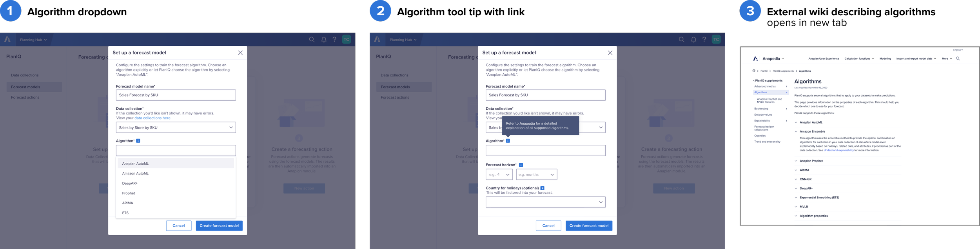This screenshot has width=980, height=249.
Task: Click Cancel in the Algorithm dropdown panel dialog
Action: coord(179,226)
